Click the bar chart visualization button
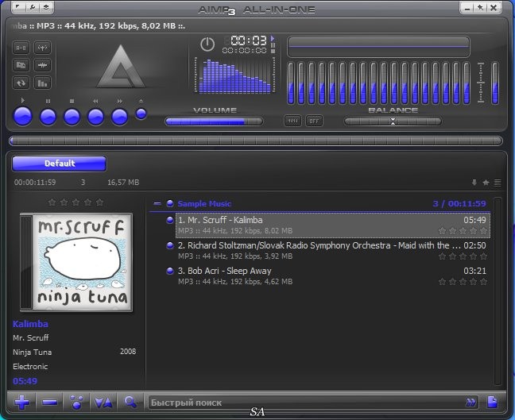515x420 pixels. pyautogui.click(x=42, y=83)
